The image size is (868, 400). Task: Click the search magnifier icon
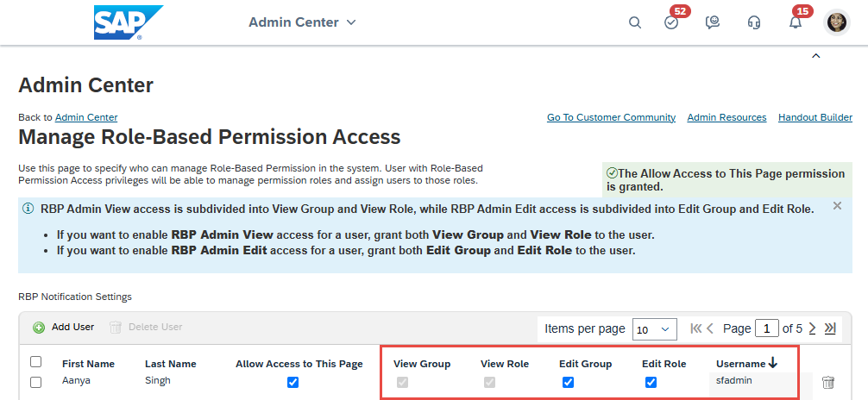(635, 22)
